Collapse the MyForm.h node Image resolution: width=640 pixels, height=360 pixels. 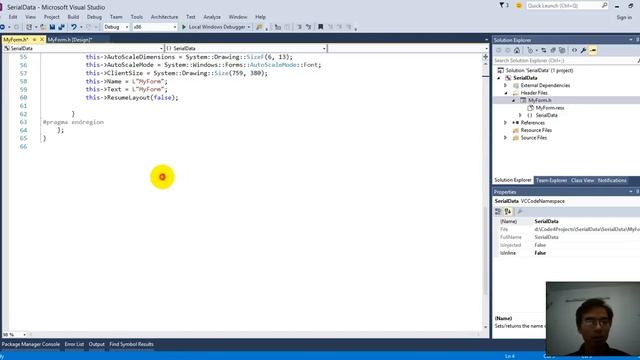pos(513,100)
